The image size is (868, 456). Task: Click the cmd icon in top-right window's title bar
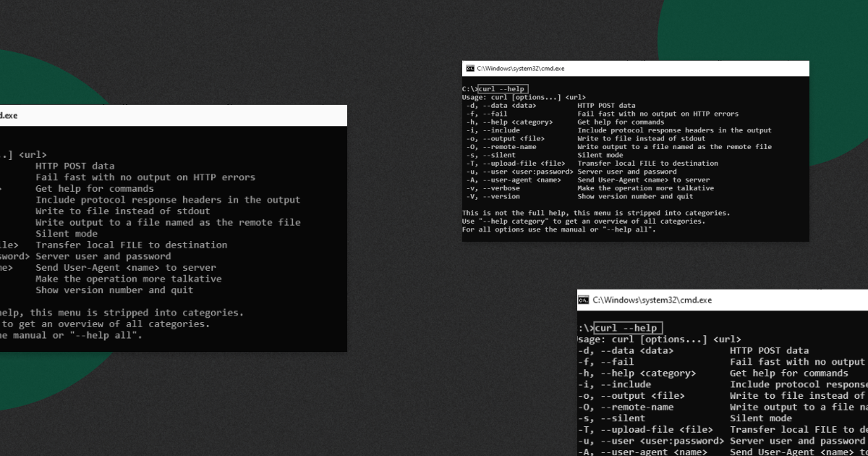tap(470, 69)
